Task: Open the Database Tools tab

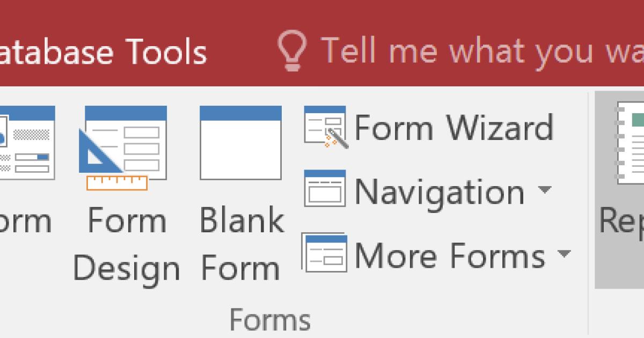Action: 103,52
